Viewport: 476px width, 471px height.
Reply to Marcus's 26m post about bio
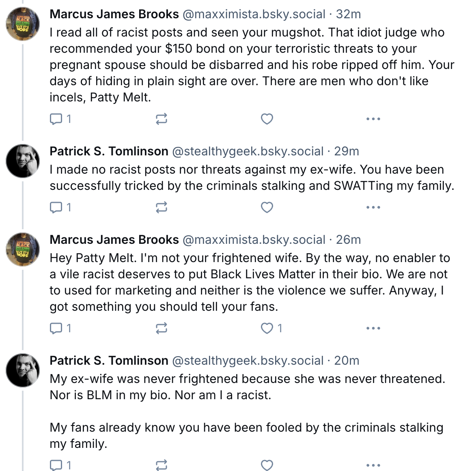56,328
